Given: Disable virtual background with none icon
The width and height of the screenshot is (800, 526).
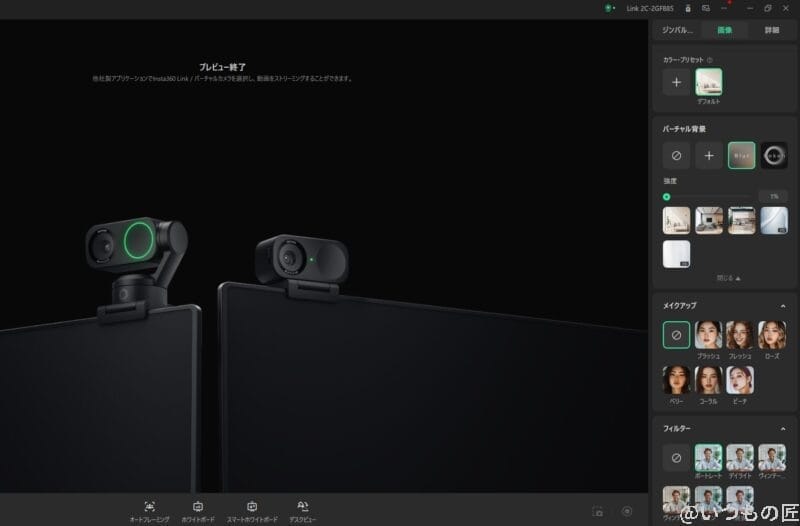Looking at the screenshot, I should tap(676, 156).
